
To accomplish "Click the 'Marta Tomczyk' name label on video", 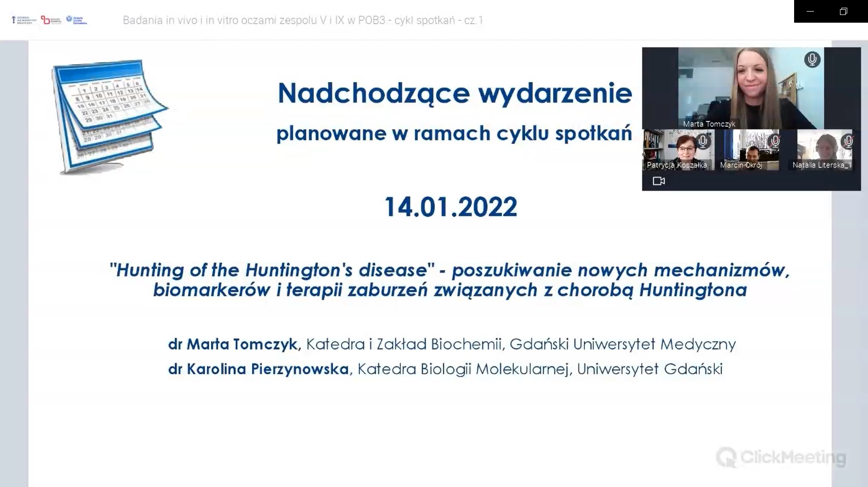I will pyautogui.click(x=709, y=124).
